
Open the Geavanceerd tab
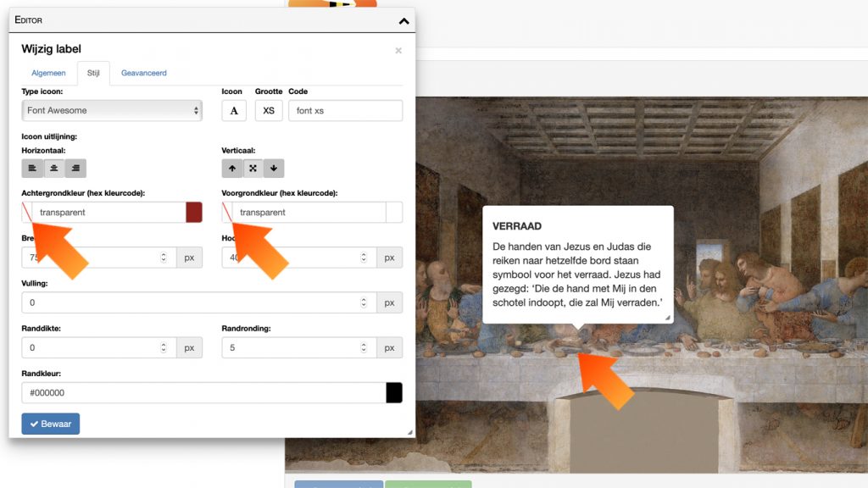[143, 73]
